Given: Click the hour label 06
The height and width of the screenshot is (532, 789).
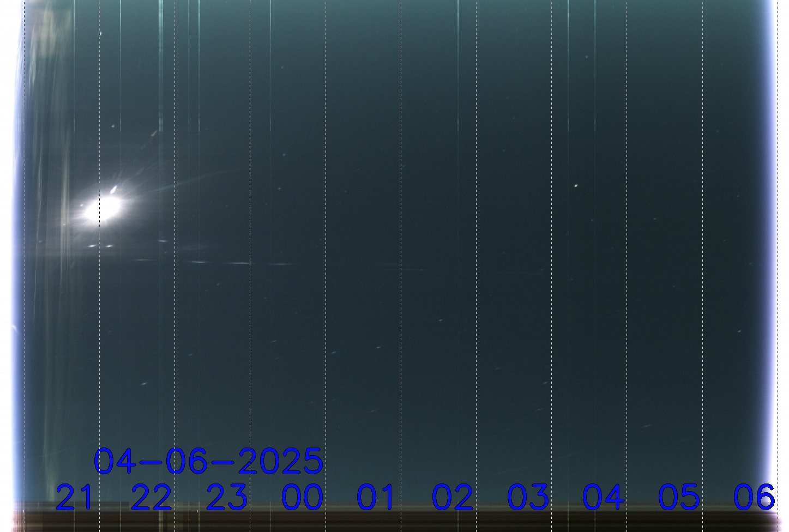Looking at the screenshot, I should [x=754, y=497].
